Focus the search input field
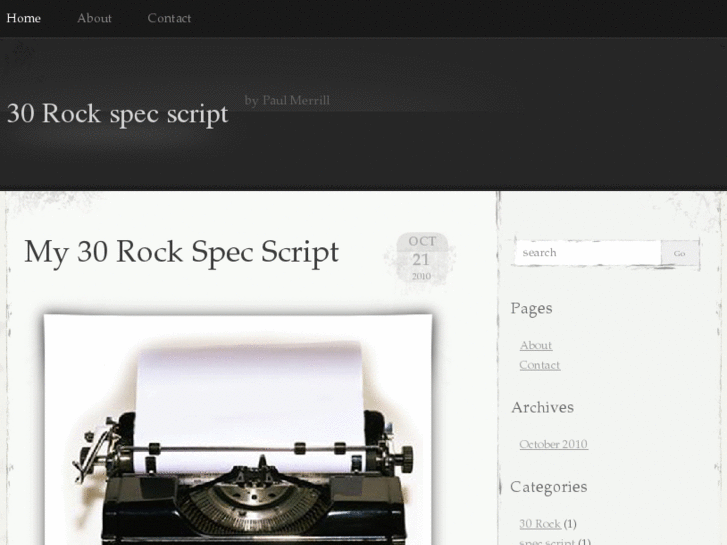 tap(588, 253)
